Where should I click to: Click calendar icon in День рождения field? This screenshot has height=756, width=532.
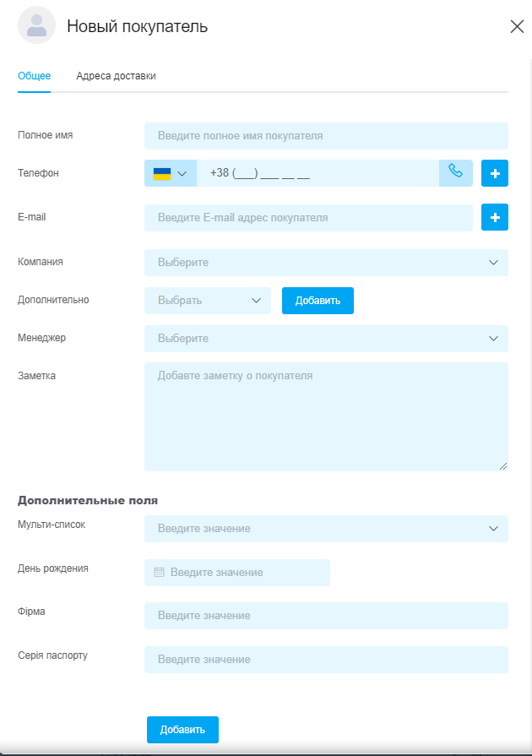click(159, 573)
